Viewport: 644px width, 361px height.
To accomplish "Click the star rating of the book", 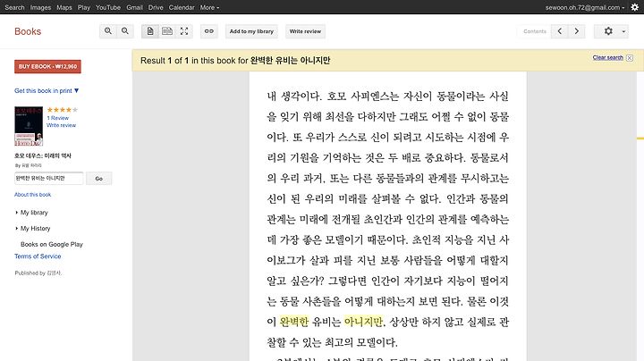I will pos(62,110).
